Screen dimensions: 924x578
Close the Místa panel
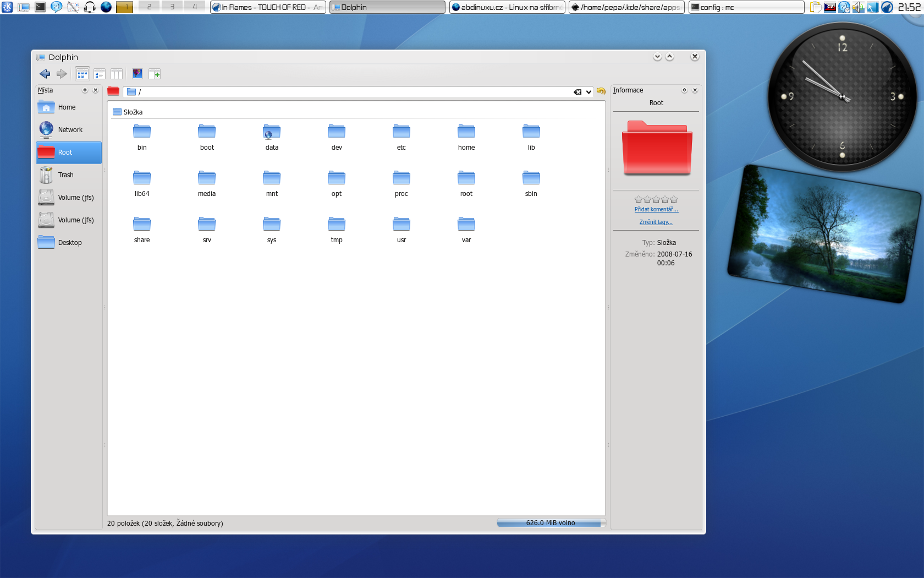pyautogui.click(x=95, y=90)
